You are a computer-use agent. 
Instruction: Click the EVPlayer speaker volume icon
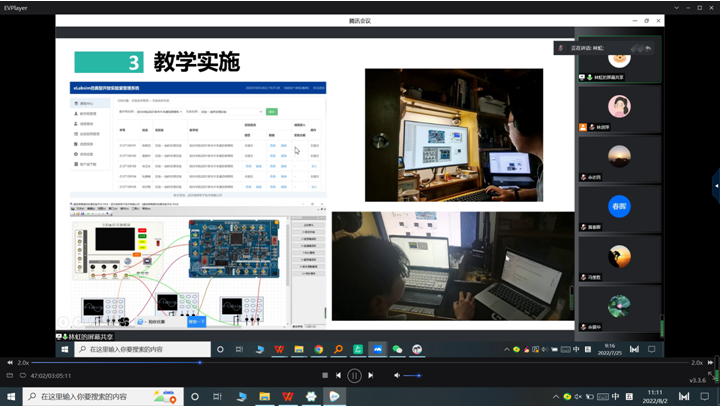click(x=397, y=375)
